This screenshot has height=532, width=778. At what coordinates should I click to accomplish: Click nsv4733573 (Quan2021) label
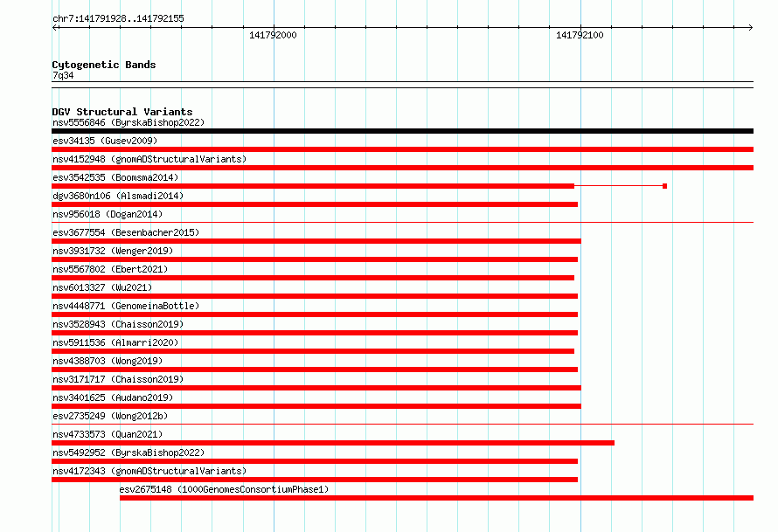[108, 434]
